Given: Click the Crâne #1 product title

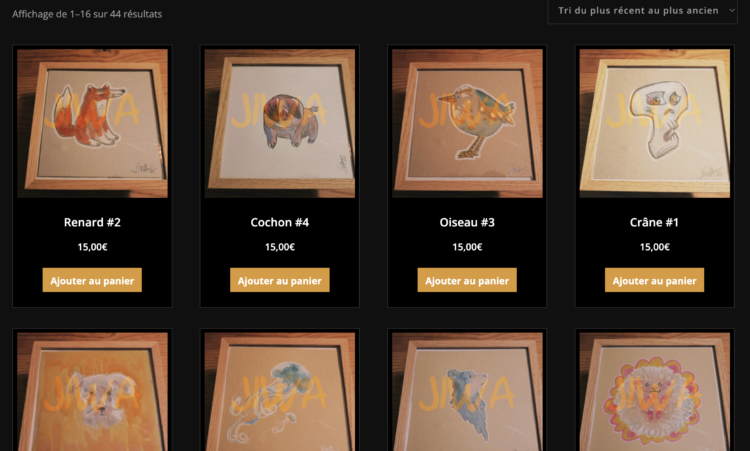Looking at the screenshot, I should coord(654,222).
